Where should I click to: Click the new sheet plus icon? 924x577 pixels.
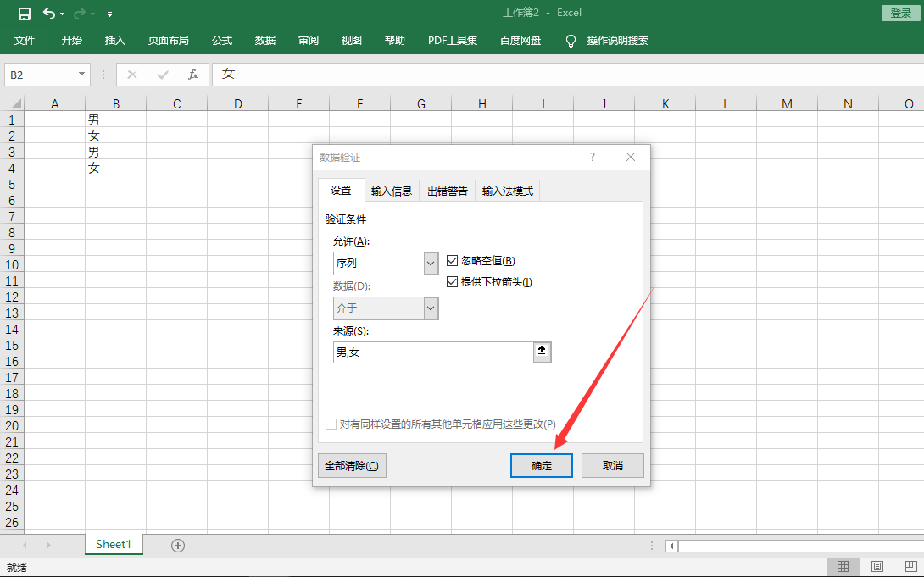[x=178, y=546]
